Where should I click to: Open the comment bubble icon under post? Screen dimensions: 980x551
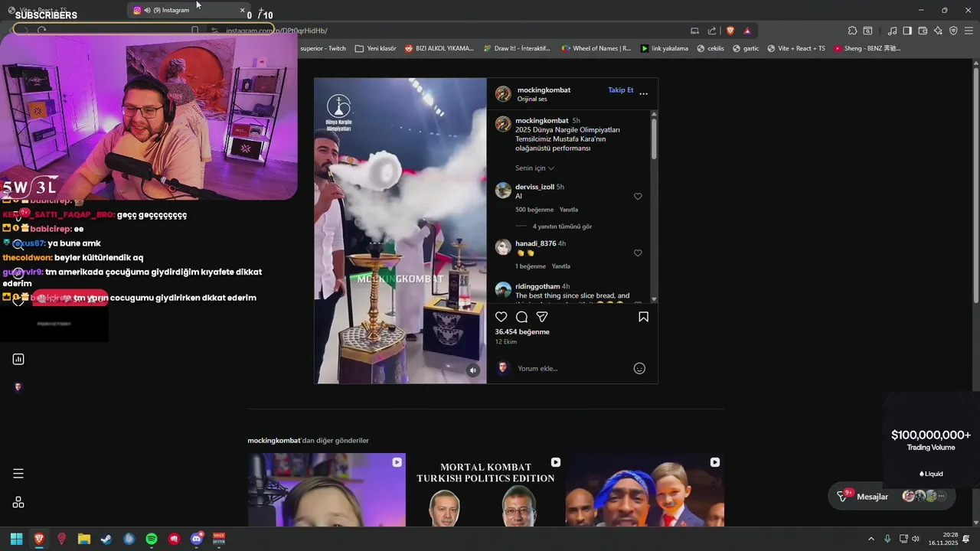[x=521, y=317]
